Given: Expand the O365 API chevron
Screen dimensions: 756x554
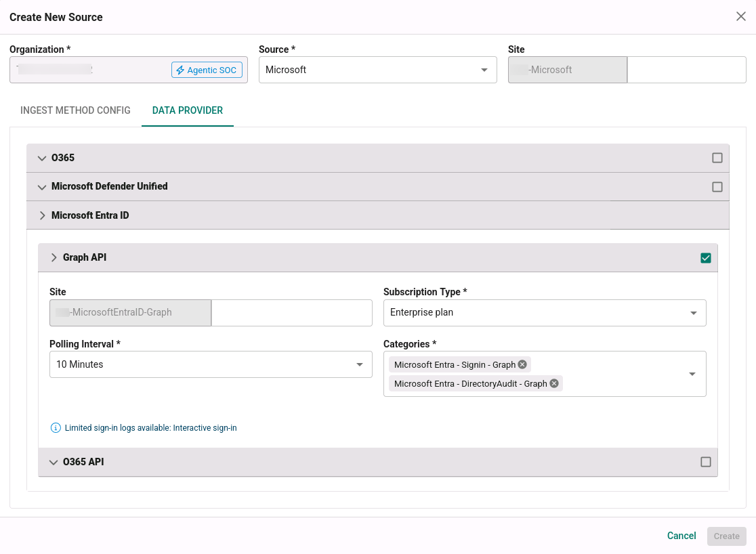Looking at the screenshot, I should click(x=54, y=462).
